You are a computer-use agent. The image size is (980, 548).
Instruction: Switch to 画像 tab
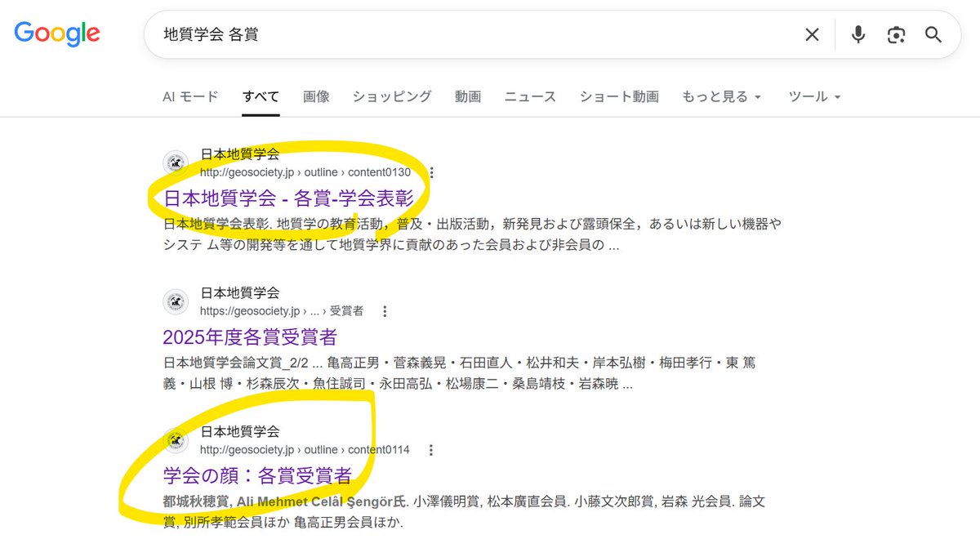click(316, 96)
